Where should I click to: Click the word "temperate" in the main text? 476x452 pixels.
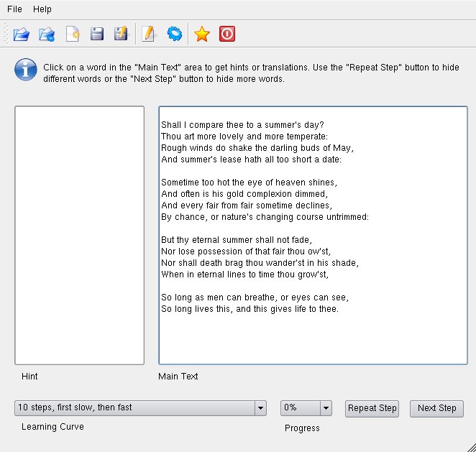306,137
